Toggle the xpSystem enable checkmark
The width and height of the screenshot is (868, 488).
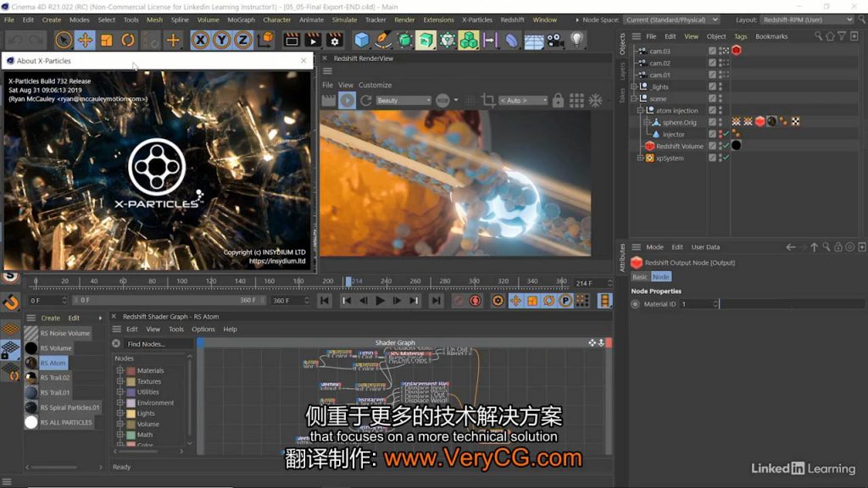726,158
